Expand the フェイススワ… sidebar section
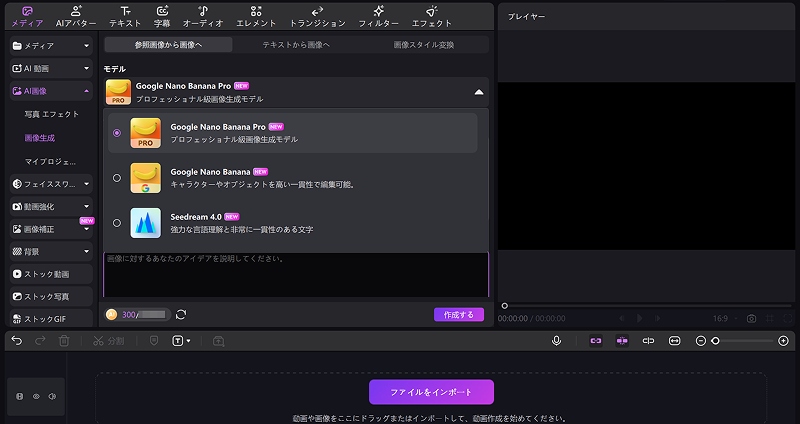Screen dimensions: 800x424 51,184
